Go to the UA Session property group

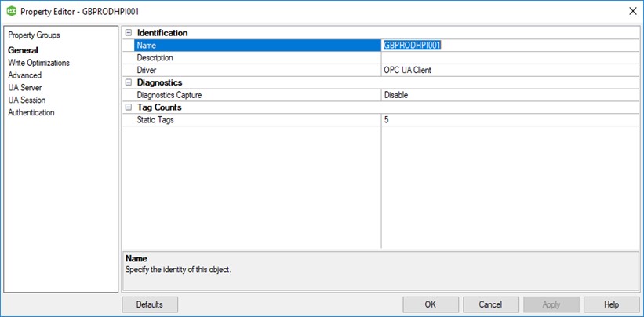coord(27,100)
